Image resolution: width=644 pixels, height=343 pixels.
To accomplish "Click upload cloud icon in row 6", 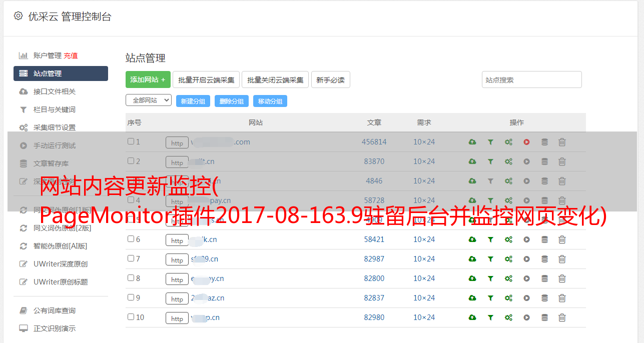I will pos(472,239).
